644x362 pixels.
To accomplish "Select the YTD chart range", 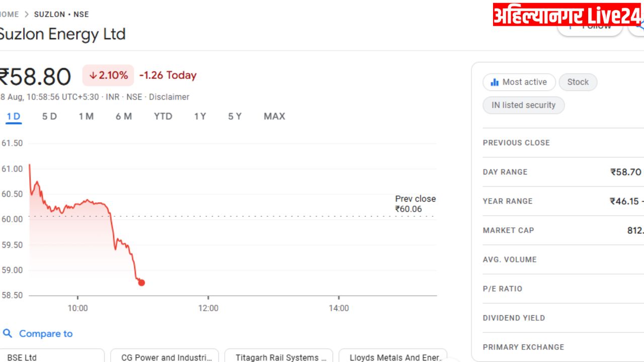I will pyautogui.click(x=163, y=117).
